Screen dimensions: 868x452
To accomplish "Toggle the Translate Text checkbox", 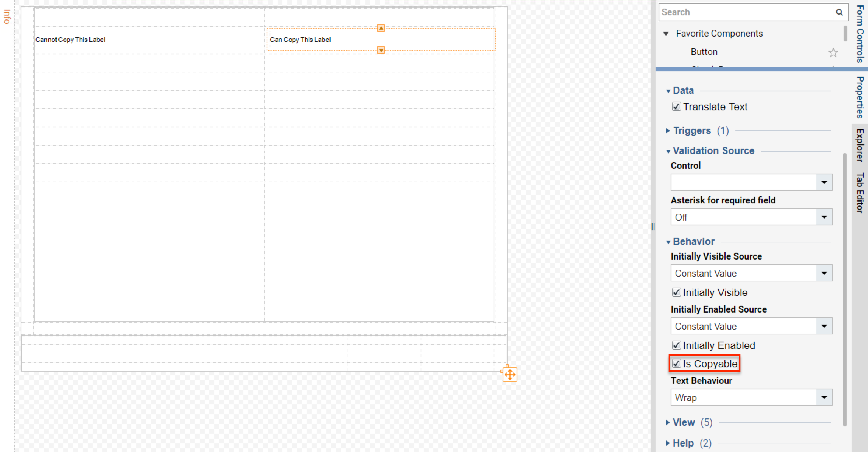I will click(676, 107).
